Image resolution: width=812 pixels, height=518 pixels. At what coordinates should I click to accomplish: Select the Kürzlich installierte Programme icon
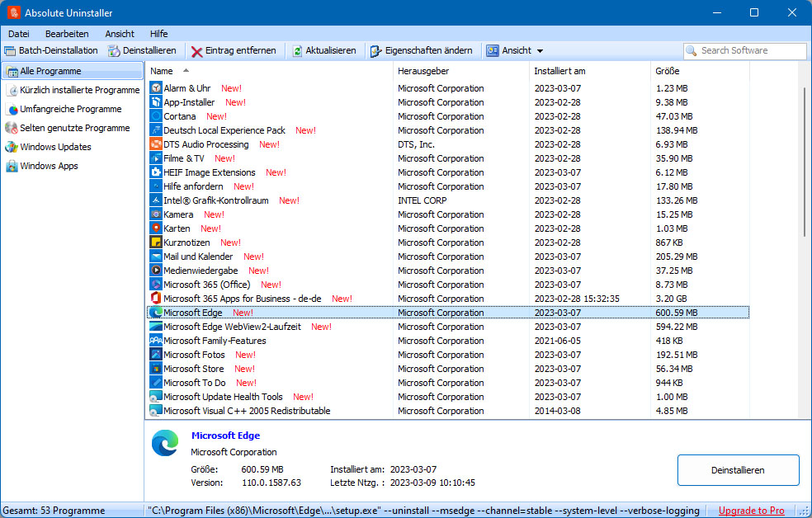pyautogui.click(x=12, y=91)
